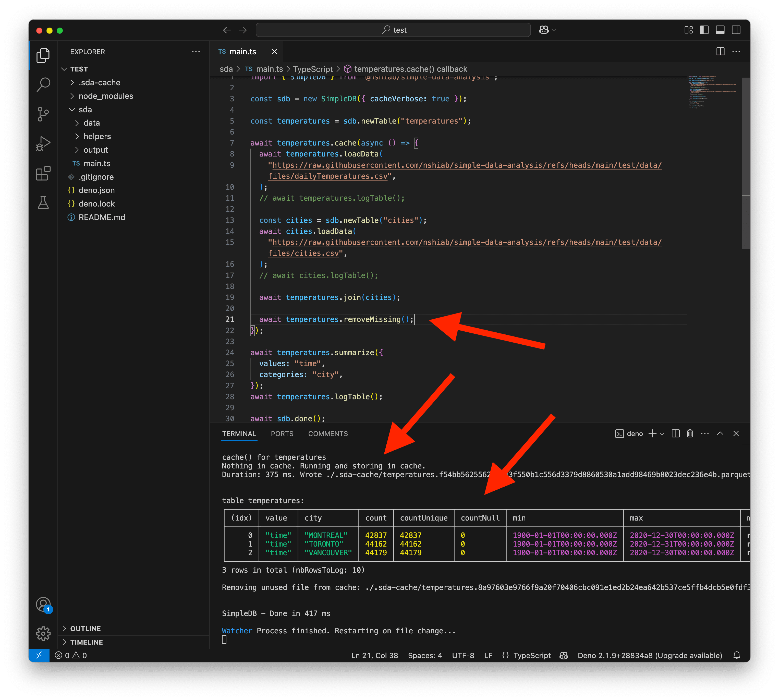Open terminal panel more actions
This screenshot has height=700, width=779.
click(x=705, y=434)
